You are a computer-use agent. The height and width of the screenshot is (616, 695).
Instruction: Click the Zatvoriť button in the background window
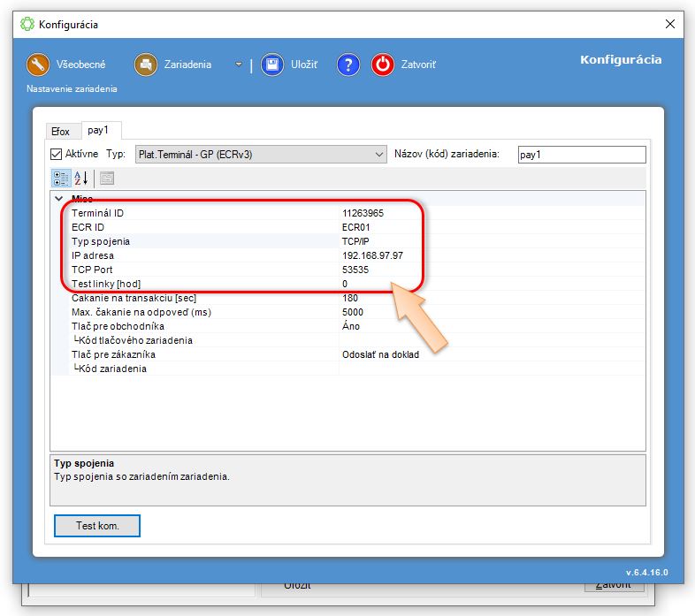[x=614, y=586]
